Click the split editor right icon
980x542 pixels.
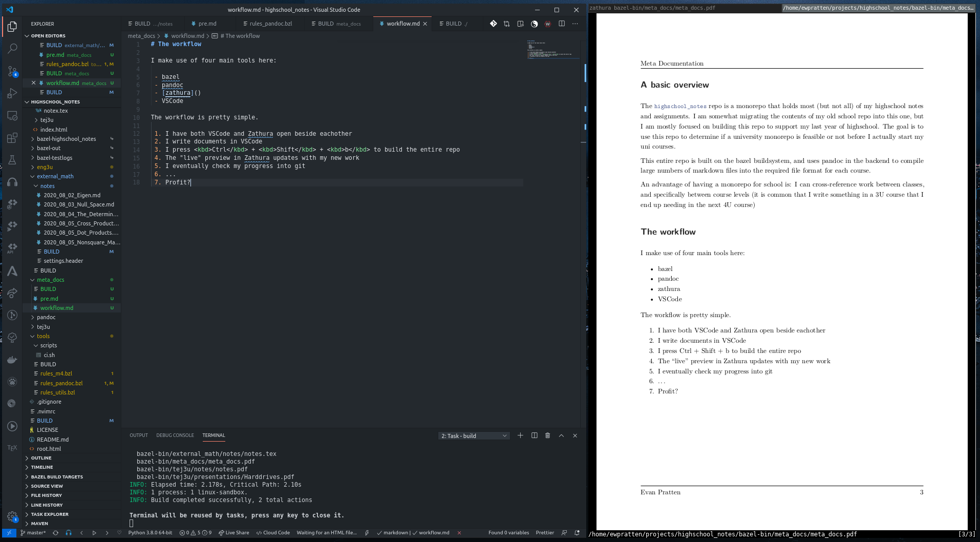(562, 24)
